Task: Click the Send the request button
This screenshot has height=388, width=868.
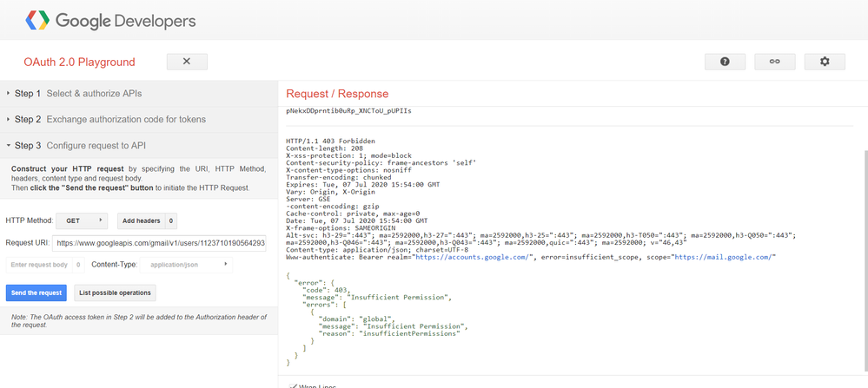Action: [36, 293]
